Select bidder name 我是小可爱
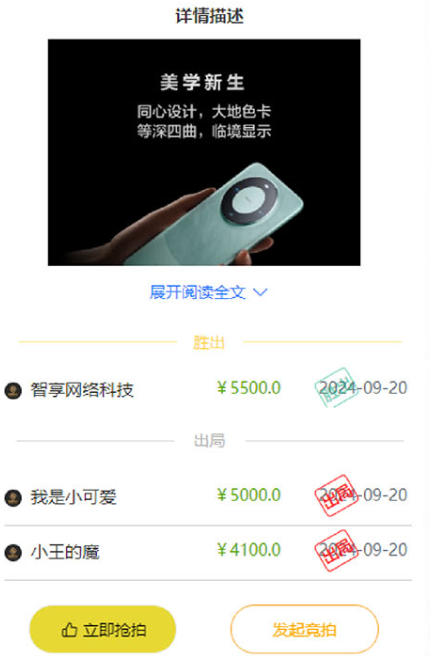 pos(73,497)
